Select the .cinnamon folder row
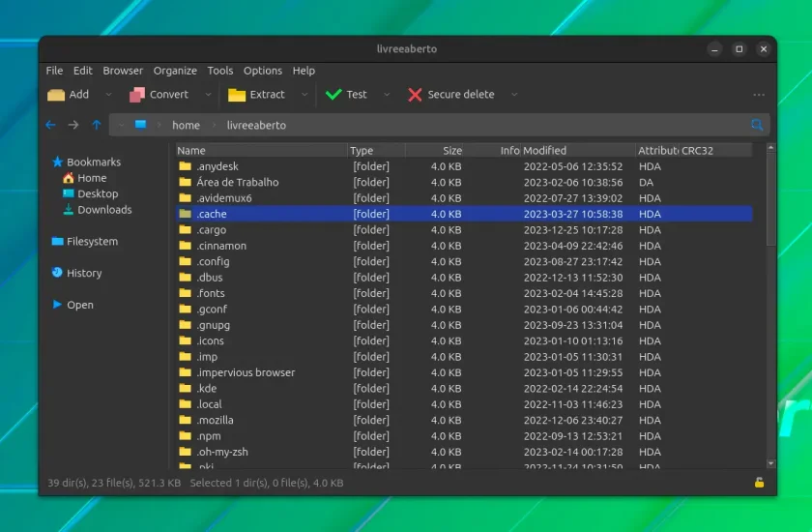The height and width of the screenshot is (532, 812). coord(464,246)
